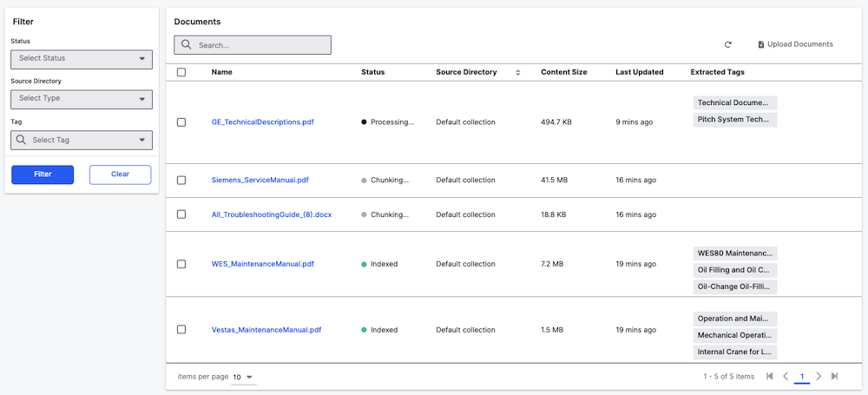Click the '41.5 MB' content size cell
Viewport: 868px width, 395px height.
[x=554, y=180]
